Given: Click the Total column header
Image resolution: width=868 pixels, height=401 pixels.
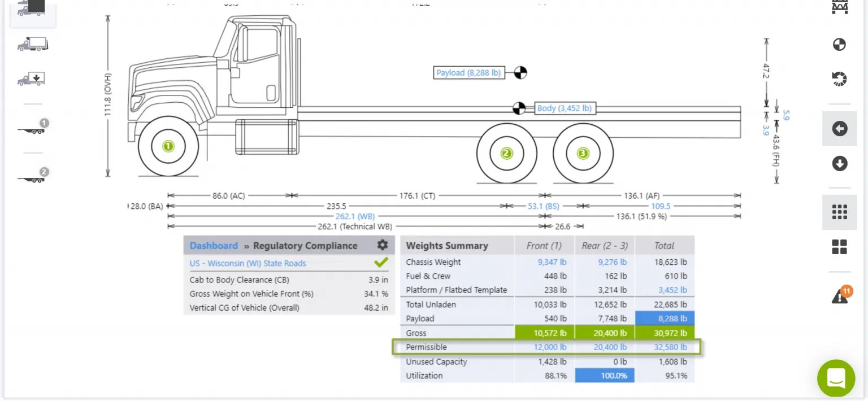Looking at the screenshot, I should tap(664, 246).
